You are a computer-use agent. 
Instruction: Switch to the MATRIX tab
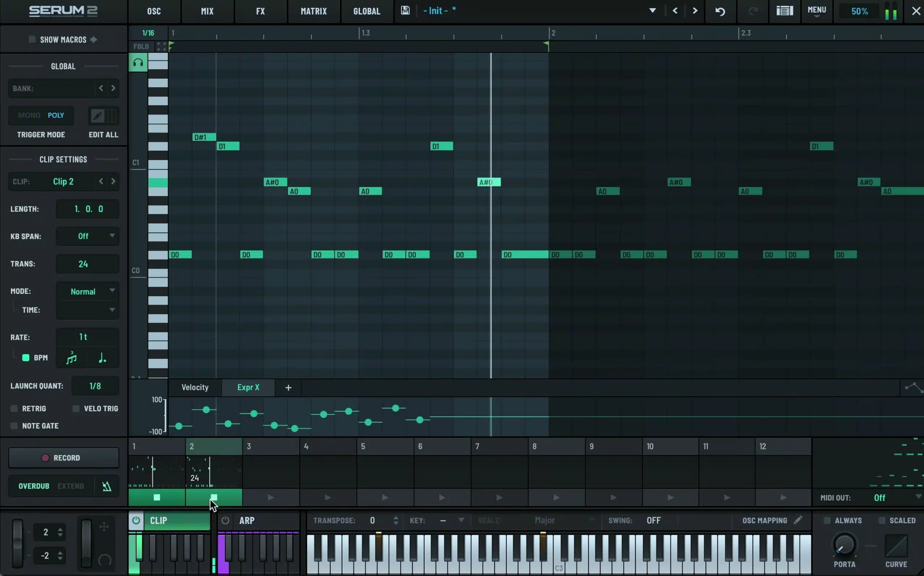pos(314,11)
